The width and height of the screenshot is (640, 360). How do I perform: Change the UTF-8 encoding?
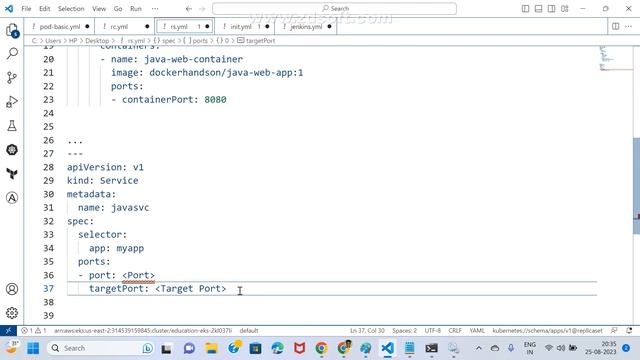tap(433, 331)
